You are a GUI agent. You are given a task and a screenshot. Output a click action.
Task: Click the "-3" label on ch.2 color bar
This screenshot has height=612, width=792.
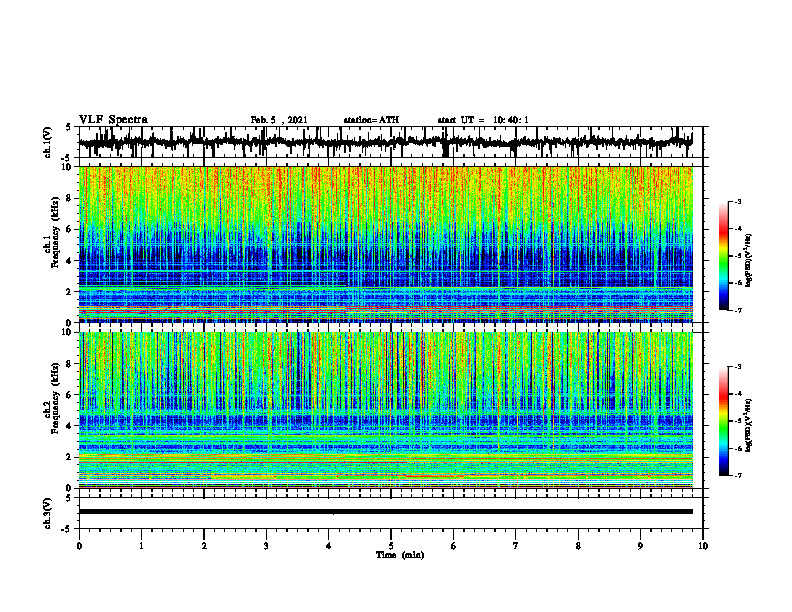737,367
